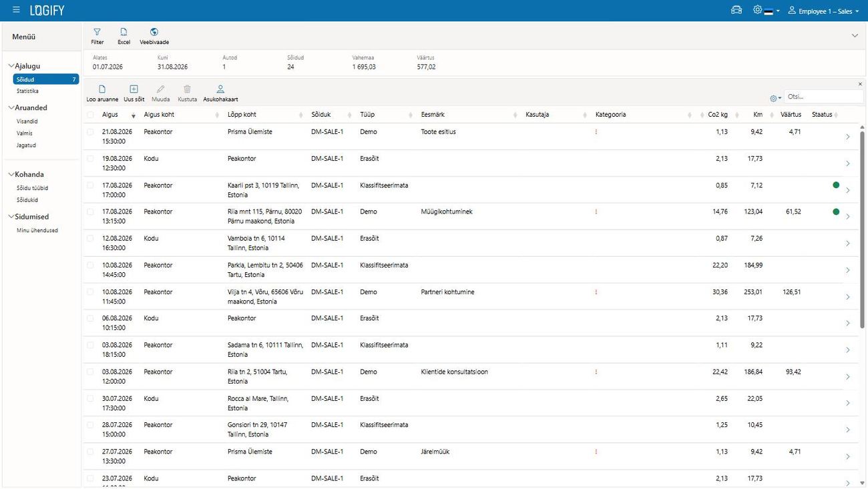Open the Employee 1 – Sales user menu

(823, 11)
